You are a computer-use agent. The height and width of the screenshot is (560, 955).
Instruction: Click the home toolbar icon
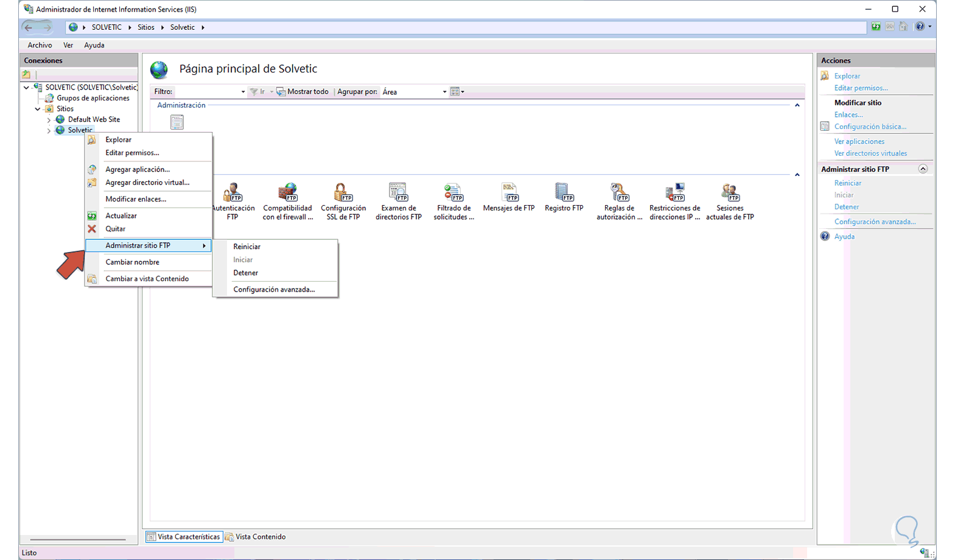904,27
